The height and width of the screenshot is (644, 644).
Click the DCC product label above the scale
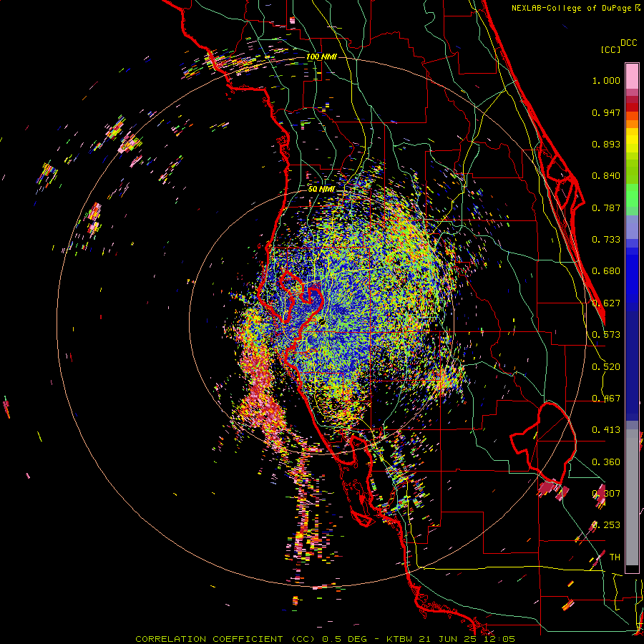coord(628,43)
